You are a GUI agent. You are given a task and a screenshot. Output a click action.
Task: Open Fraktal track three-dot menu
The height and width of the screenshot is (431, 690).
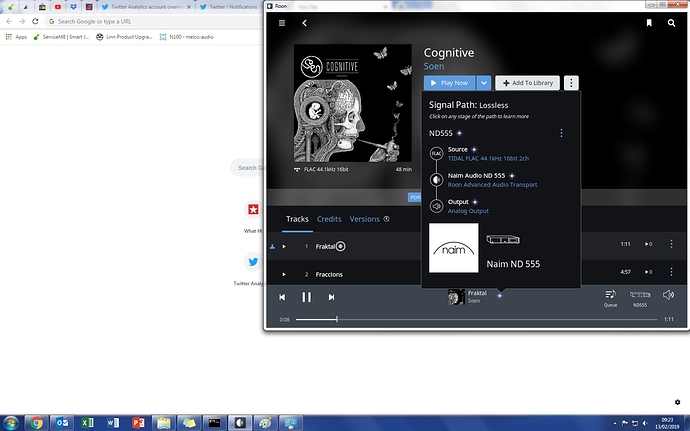[671, 244]
